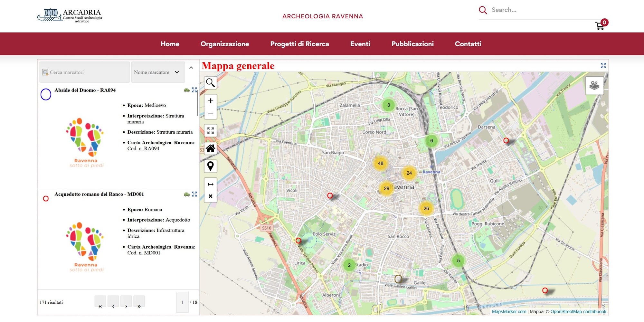Viewport: 644px width, 322px height.
Task: Collapse the marker search panel chevron
Action: [x=191, y=68]
